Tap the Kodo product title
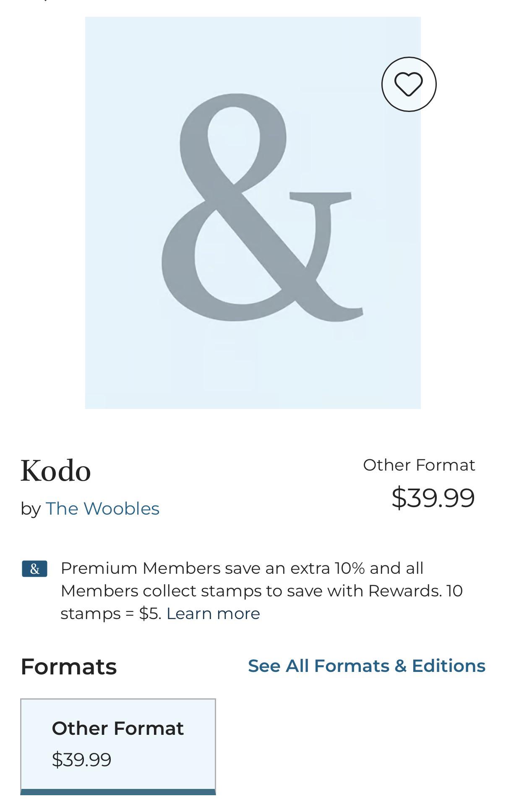The width and height of the screenshot is (506, 812). click(56, 471)
